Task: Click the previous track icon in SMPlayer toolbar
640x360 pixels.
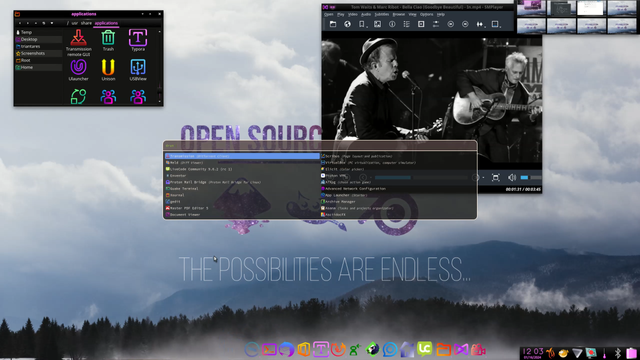Action: click(451, 24)
